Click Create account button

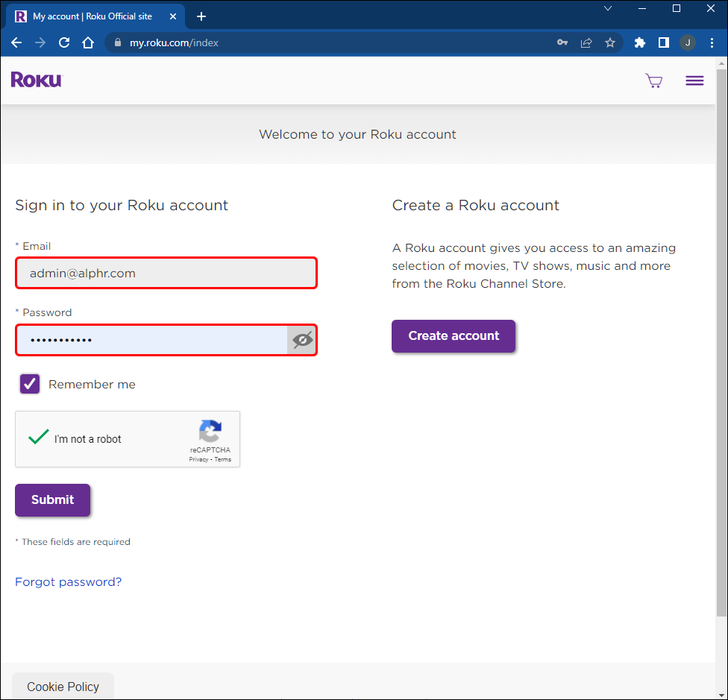coord(454,336)
